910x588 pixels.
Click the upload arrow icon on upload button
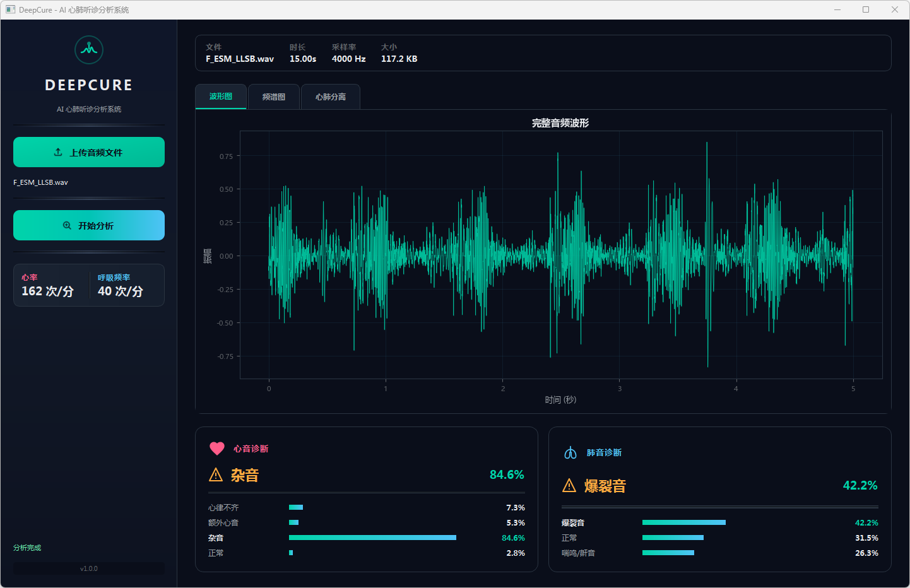(58, 152)
